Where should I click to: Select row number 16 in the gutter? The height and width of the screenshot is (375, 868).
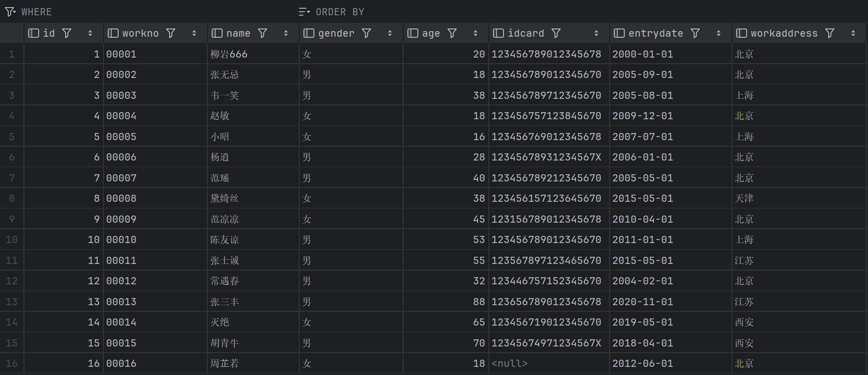point(12,363)
